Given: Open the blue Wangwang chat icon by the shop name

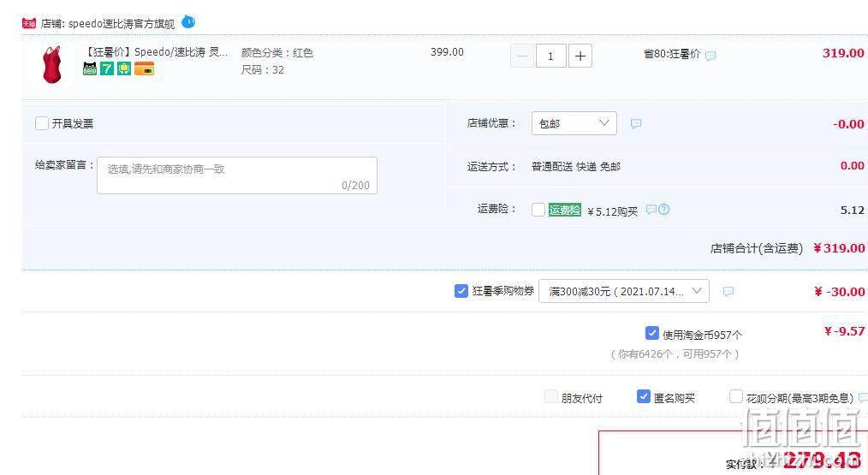Looking at the screenshot, I should (188, 22).
